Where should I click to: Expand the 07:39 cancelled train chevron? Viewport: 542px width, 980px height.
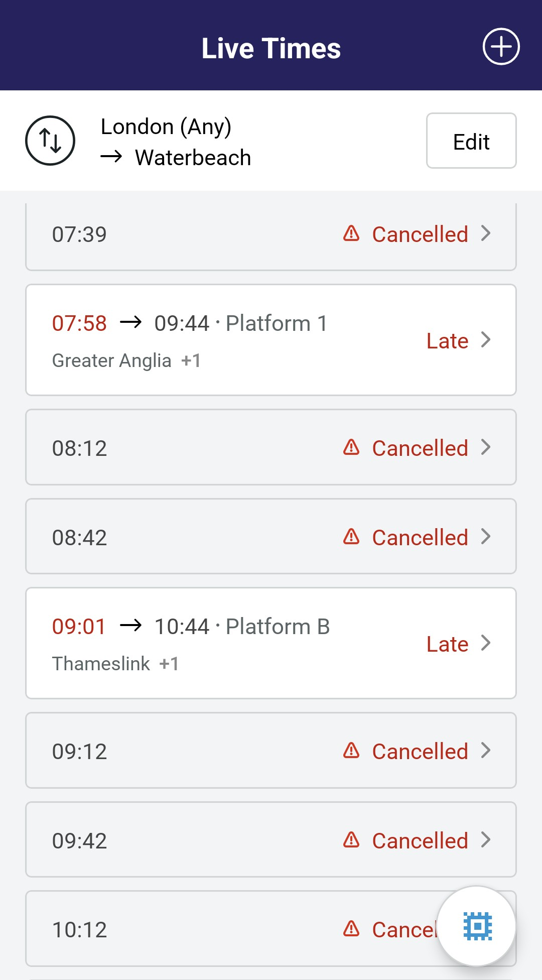tap(485, 233)
